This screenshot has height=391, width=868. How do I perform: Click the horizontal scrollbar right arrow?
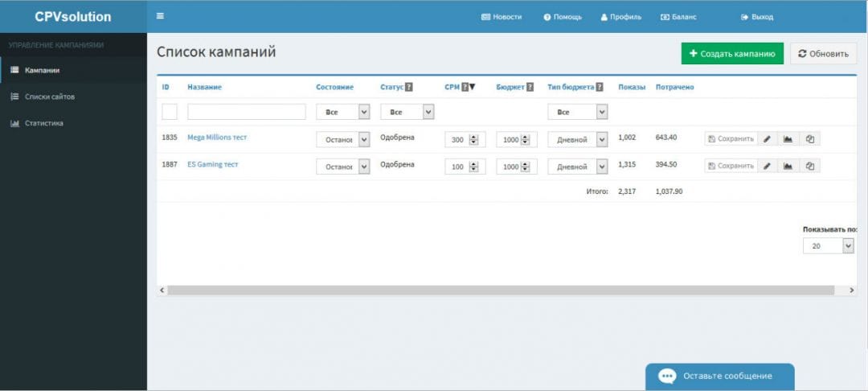[851, 290]
